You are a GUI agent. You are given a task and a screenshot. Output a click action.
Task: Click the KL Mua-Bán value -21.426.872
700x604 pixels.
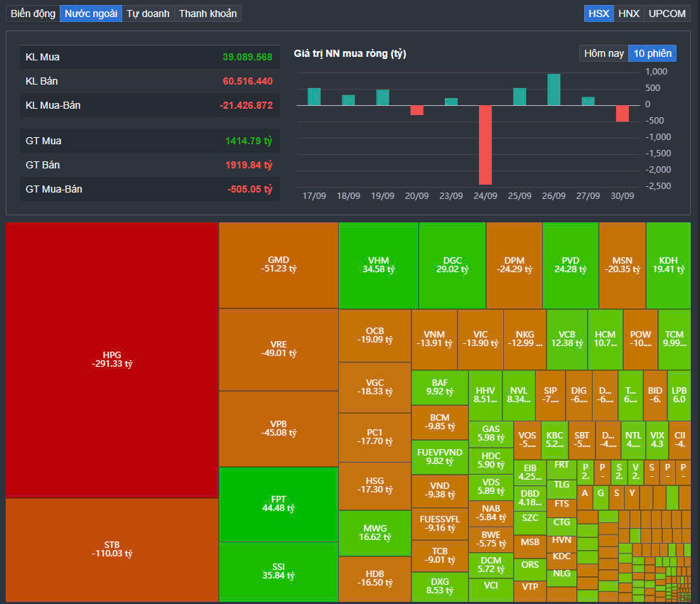(246, 105)
